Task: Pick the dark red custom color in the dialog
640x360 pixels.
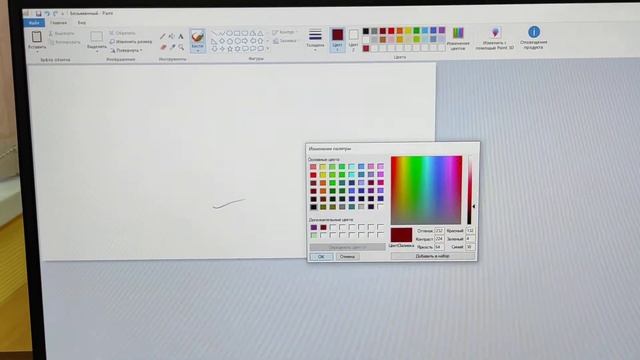Action: point(323,227)
